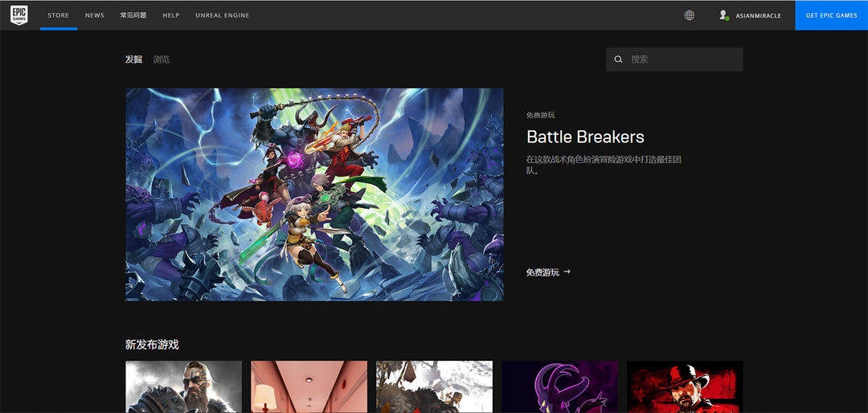
Task: Open the red cowboy game thumbnail
Action: click(x=685, y=387)
